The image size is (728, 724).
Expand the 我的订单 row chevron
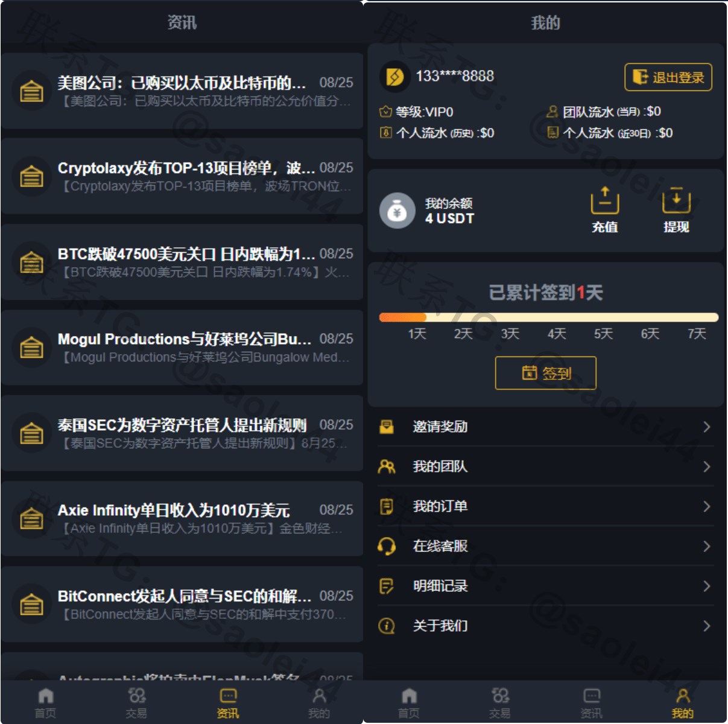click(706, 507)
